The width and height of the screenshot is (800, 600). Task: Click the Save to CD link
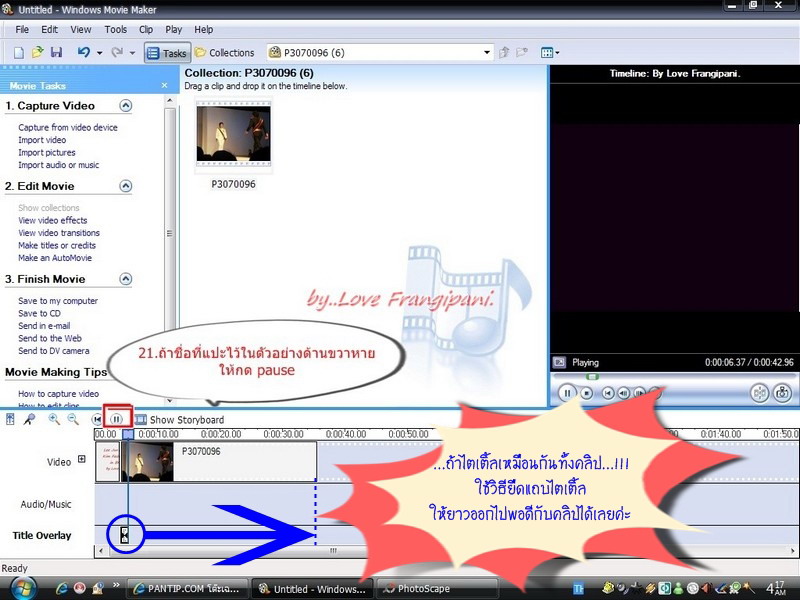pyautogui.click(x=39, y=313)
